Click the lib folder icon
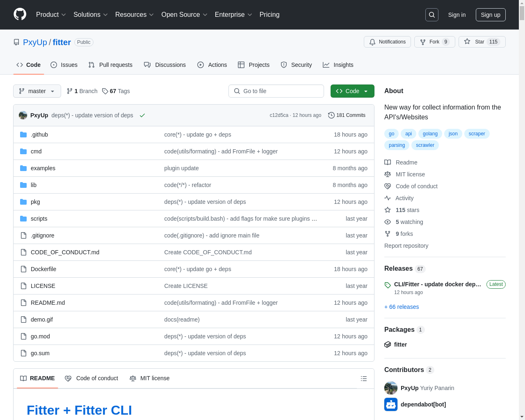The height and width of the screenshot is (420, 525). coord(23,185)
